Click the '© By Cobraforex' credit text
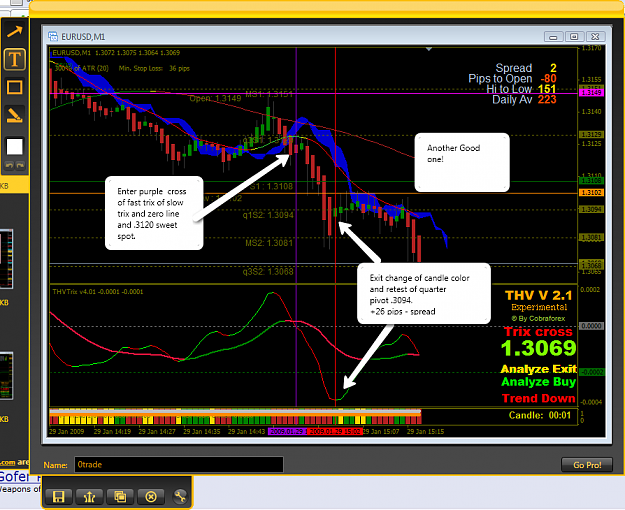Screen dimensions: 625x510 [x=538, y=319]
